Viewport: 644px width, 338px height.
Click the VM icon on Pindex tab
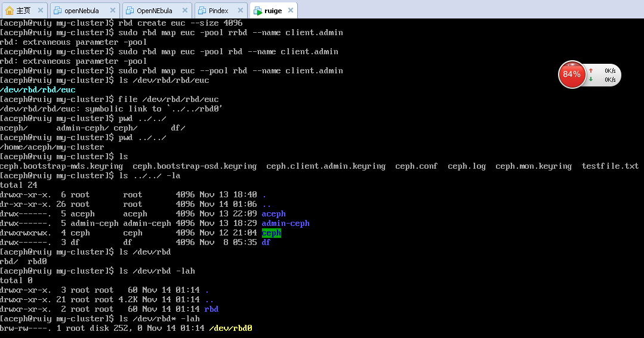click(202, 11)
